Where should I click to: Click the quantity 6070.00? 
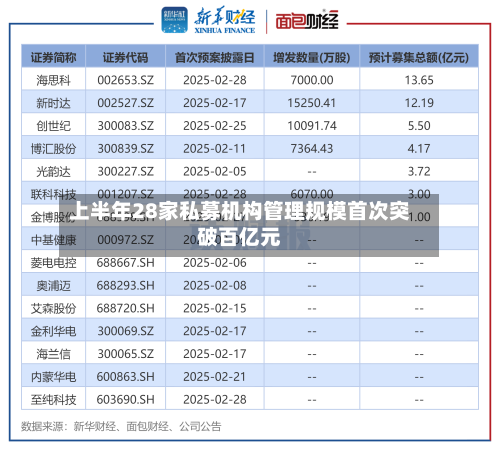pyautogui.click(x=312, y=194)
